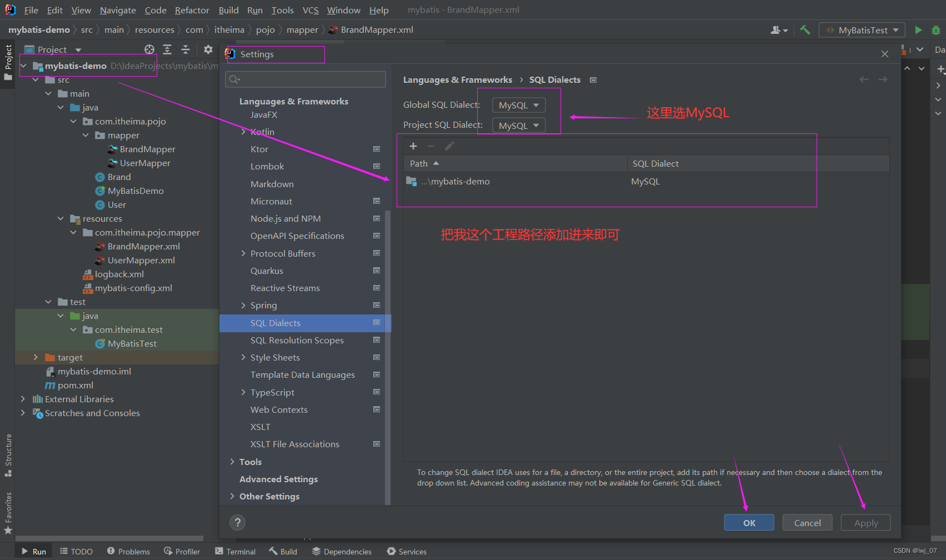Click the SQL Dialect column header
The image size is (946, 560).
pyautogui.click(x=758, y=163)
